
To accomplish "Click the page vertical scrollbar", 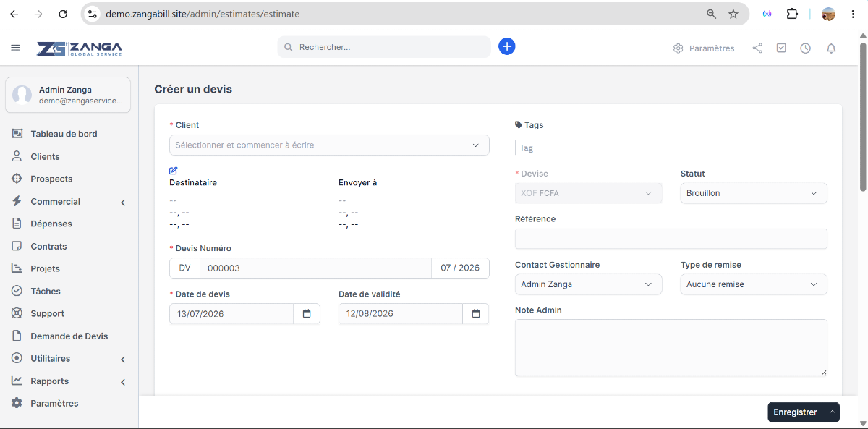I will (x=863, y=116).
